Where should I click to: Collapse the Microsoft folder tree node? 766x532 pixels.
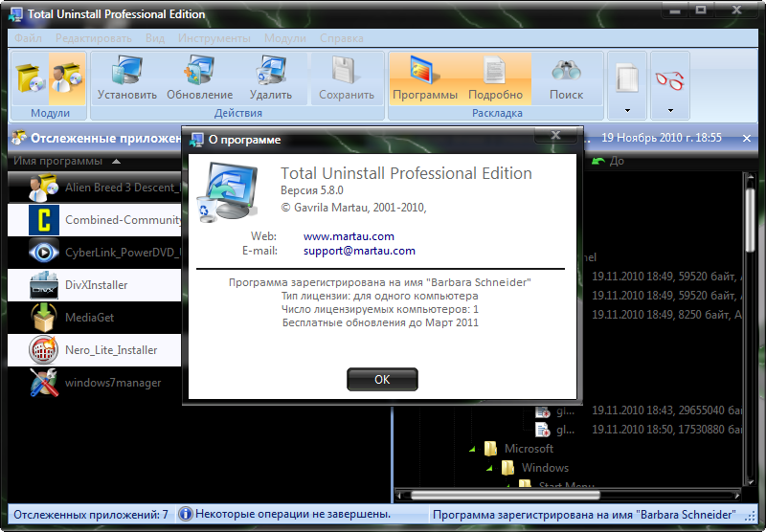(x=472, y=449)
